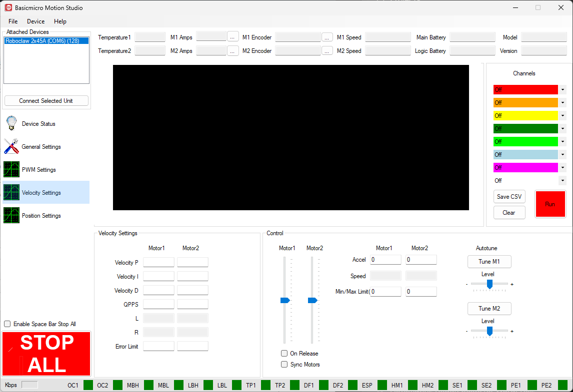Click the Tune M2 Level slider

(x=489, y=331)
